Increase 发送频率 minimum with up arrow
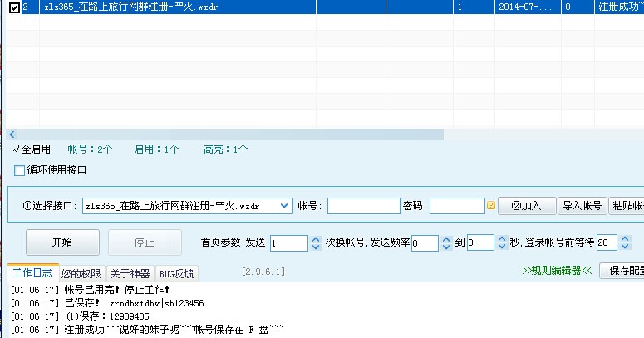 click(446, 239)
